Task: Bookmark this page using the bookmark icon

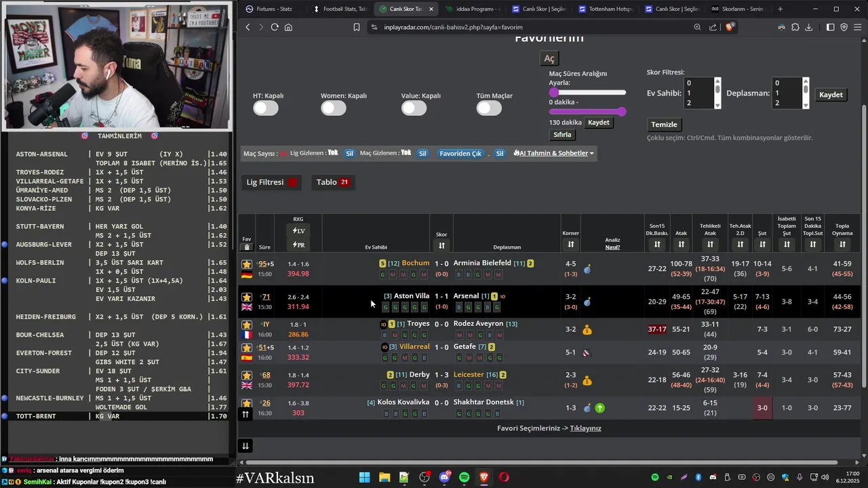Action: (357, 27)
